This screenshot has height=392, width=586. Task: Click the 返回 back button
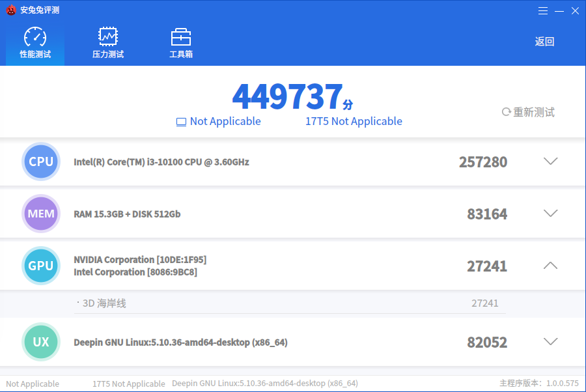544,42
